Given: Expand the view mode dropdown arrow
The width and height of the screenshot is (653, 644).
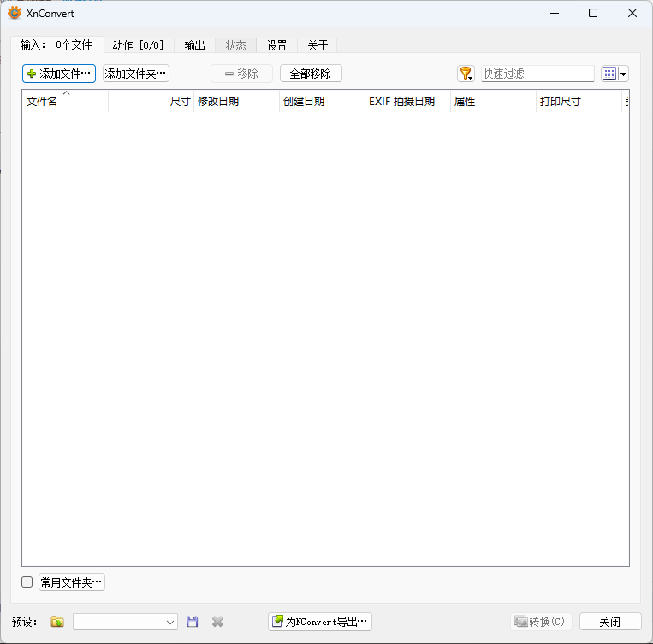Looking at the screenshot, I should pos(624,74).
